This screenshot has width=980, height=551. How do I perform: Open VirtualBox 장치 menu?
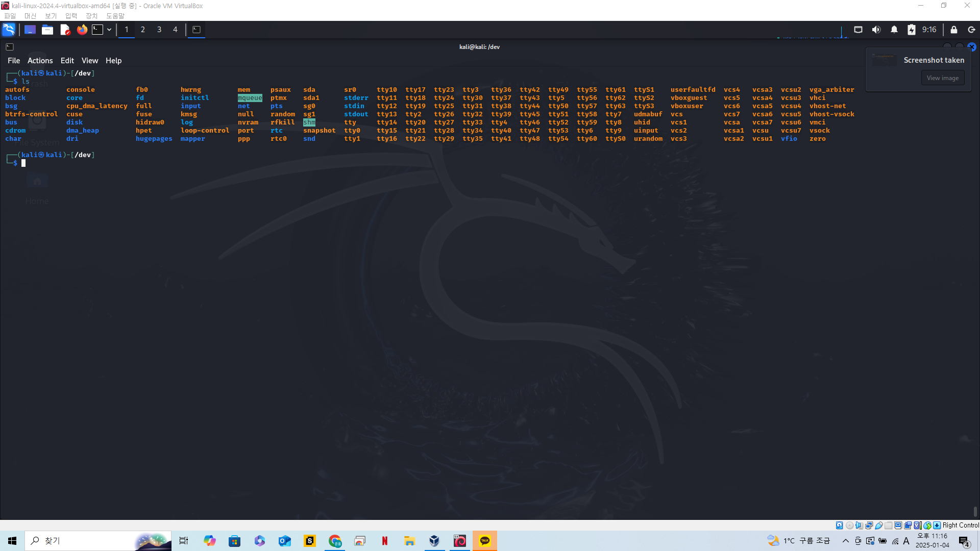tap(91, 16)
